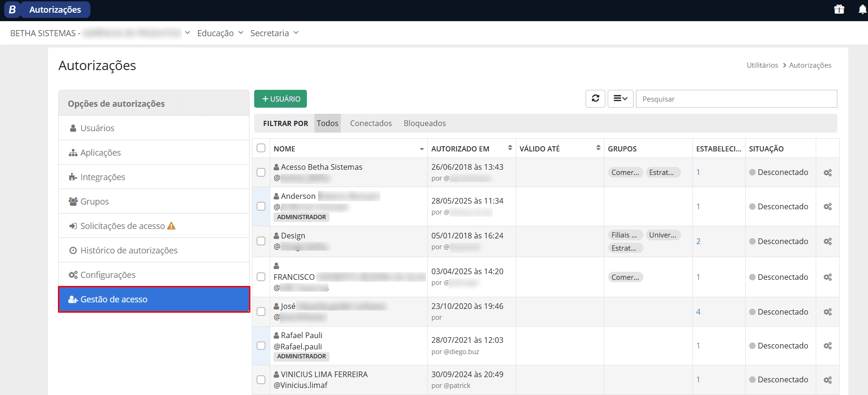This screenshot has width=868, height=395.
Task: Click the Autorizações breadcrumb link
Action: coord(810,65)
